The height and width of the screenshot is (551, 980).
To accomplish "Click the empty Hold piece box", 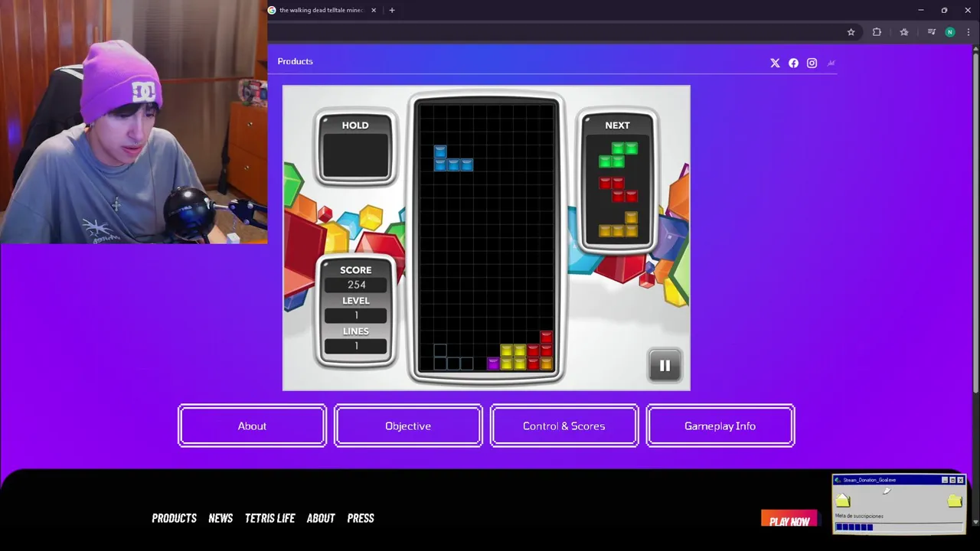I will coord(355,156).
